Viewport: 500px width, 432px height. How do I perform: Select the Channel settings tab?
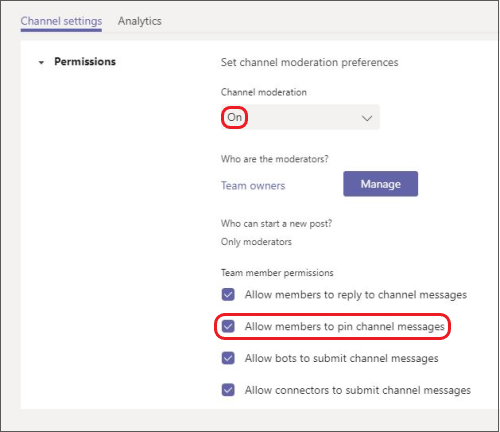point(61,21)
